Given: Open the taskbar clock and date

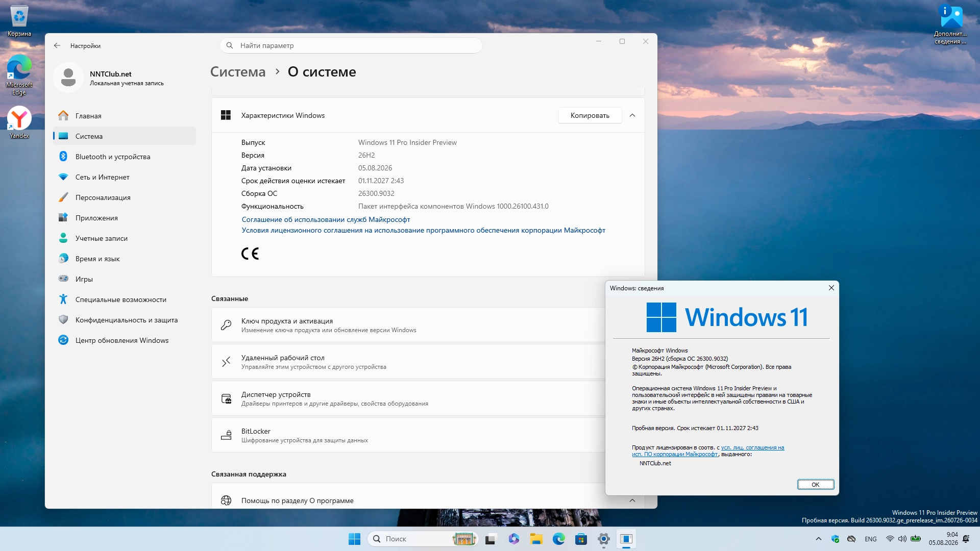Looking at the screenshot, I should coord(943,539).
